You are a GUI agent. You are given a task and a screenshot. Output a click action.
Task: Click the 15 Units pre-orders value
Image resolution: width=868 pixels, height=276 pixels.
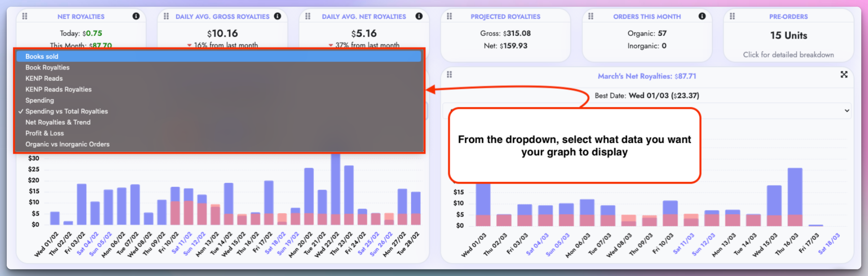click(788, 35)
